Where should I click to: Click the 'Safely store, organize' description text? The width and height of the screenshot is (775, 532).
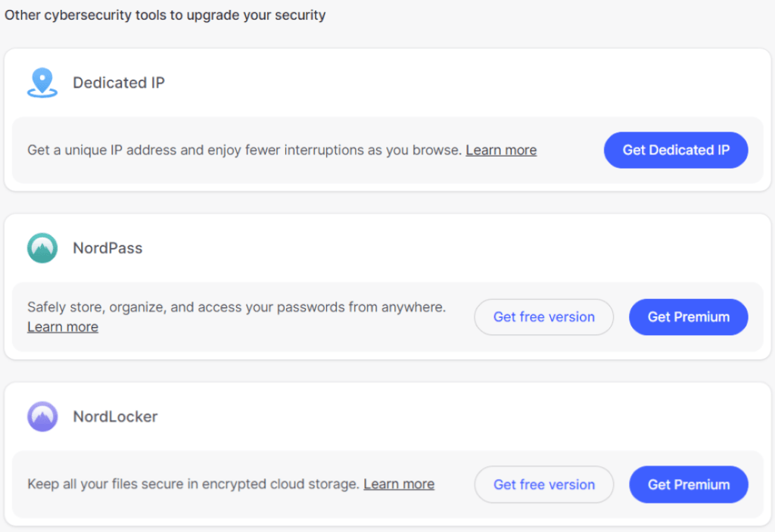click(x=237, y=307)
